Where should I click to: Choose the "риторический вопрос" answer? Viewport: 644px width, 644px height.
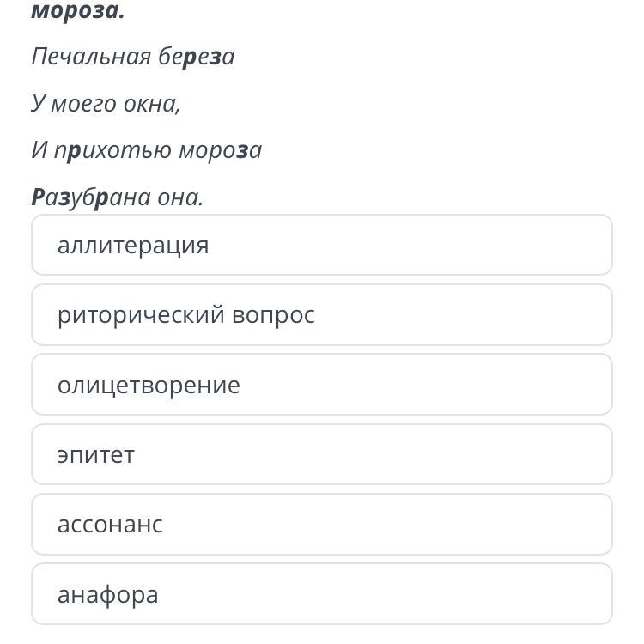pyautogui.click(x=321, y=315)
